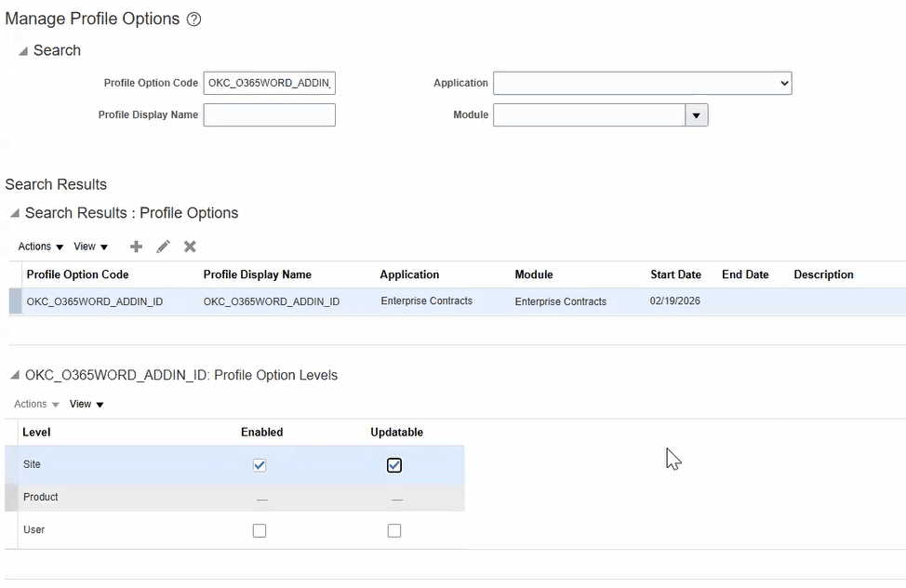Image resolution: width=906 pixels, height=588 pixels.
Task: Focus the Profile Option Code search field
Action: [x=269, y=83]
